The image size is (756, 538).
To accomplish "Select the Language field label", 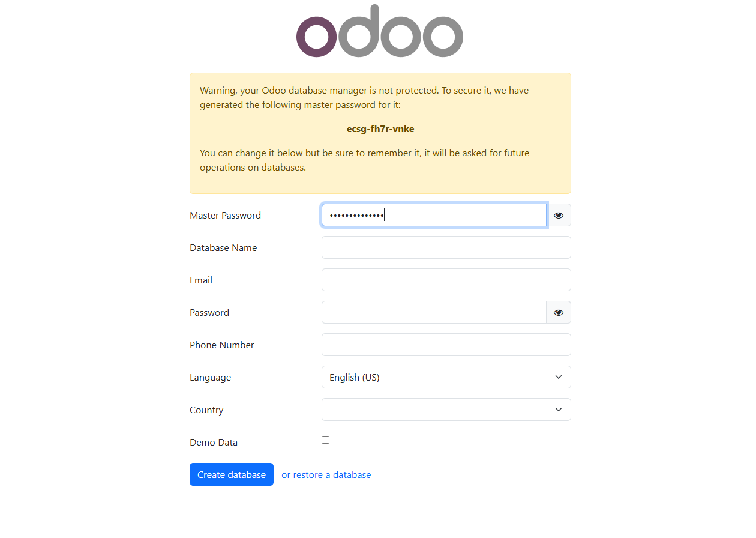I will click(210, 377).
